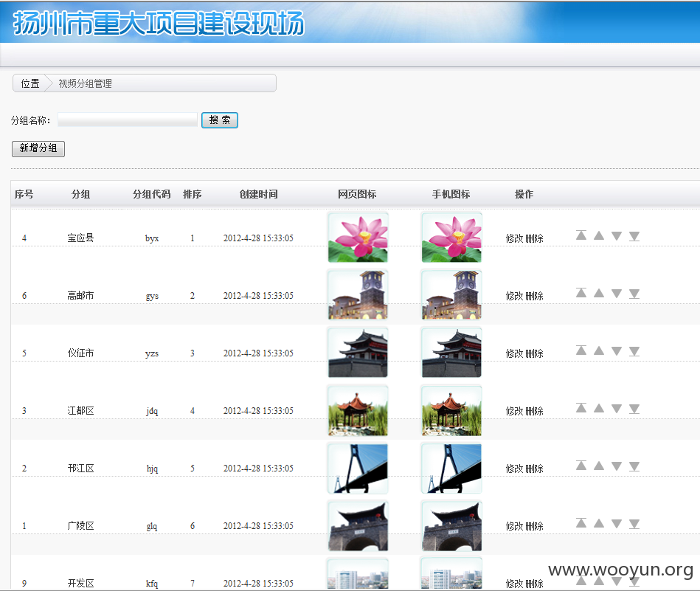The height and width of the screenshot is (591, 700).
Task: Move 江都区 row to top
Action: [581, 408]
